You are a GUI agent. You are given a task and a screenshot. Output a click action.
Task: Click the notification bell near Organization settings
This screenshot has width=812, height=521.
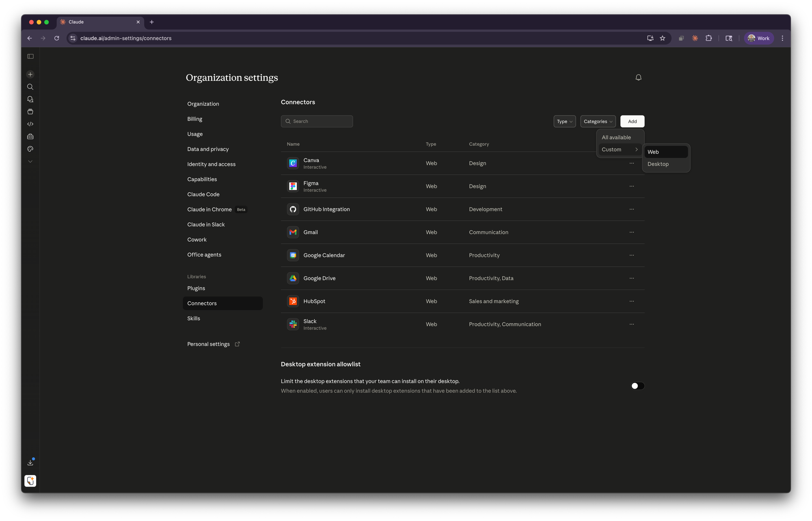click(x=638, y=77)
